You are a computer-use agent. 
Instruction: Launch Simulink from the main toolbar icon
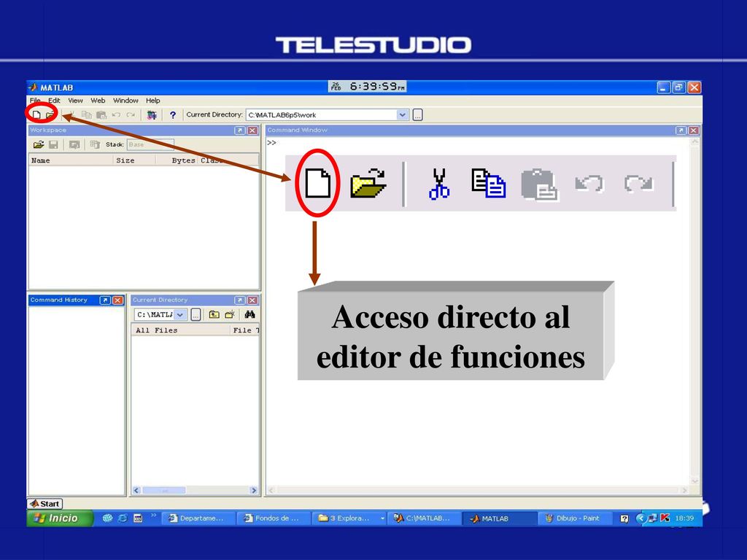tap(152, 114)
